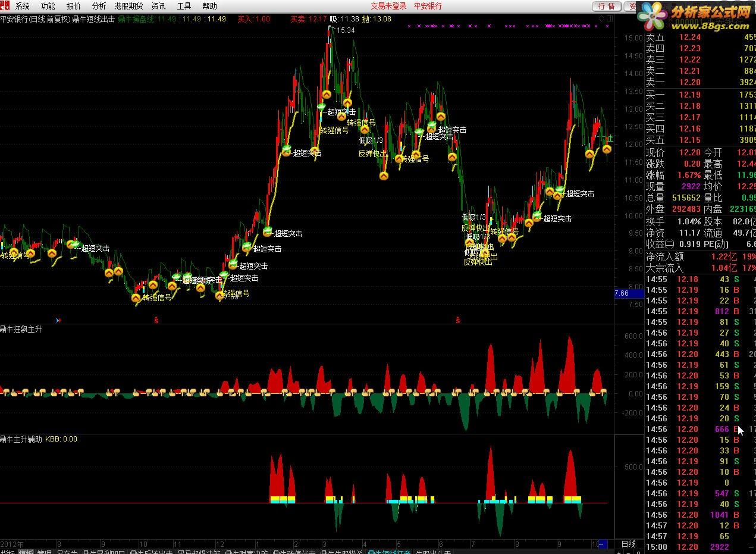Open the 资讯 menu
Viewport: 756px width, 554px height.
(158, 6)
